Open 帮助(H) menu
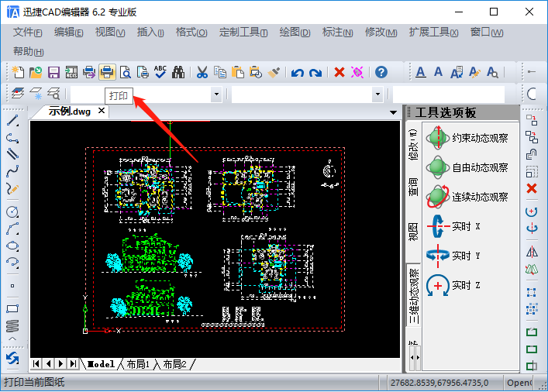This screenshot has width=548, height=392. tap(29, 52)
